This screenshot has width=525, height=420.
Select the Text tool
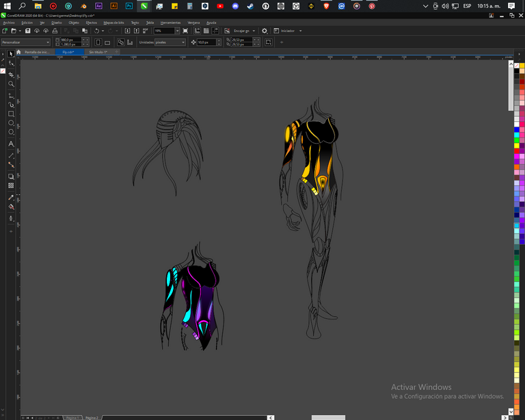pyautogui.click(x=11, y=144)
